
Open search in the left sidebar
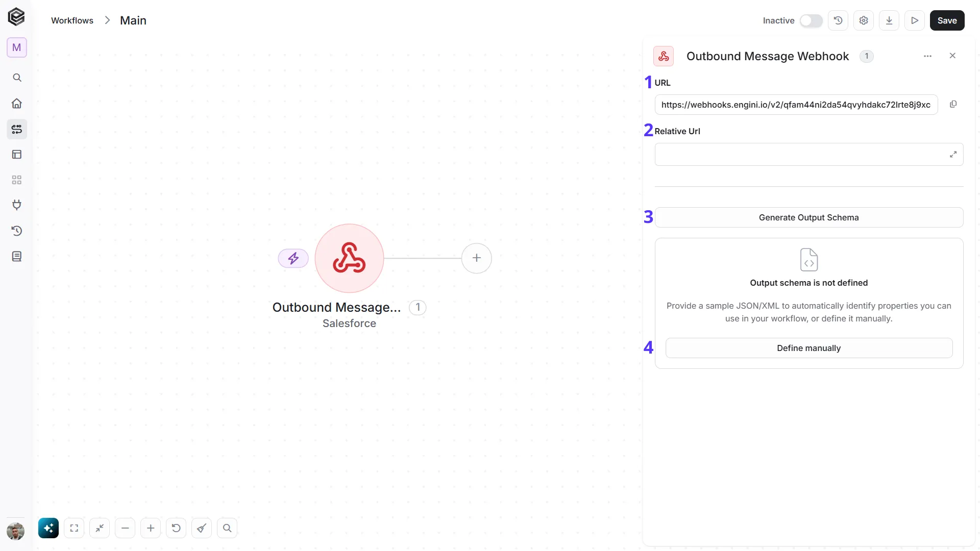[x=17, y=78]
